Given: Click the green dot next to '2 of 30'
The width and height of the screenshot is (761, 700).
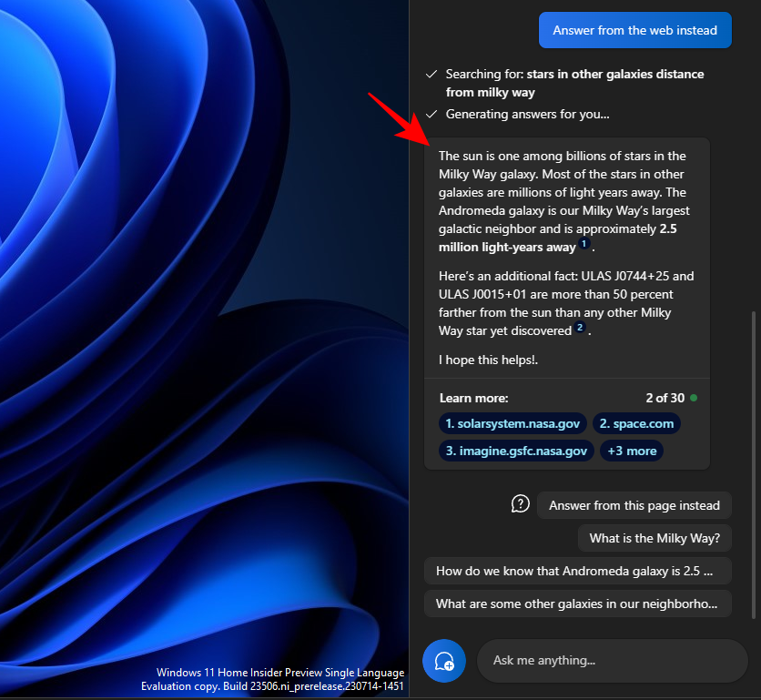Looking at the screenshot, I should tap(694, 398).
